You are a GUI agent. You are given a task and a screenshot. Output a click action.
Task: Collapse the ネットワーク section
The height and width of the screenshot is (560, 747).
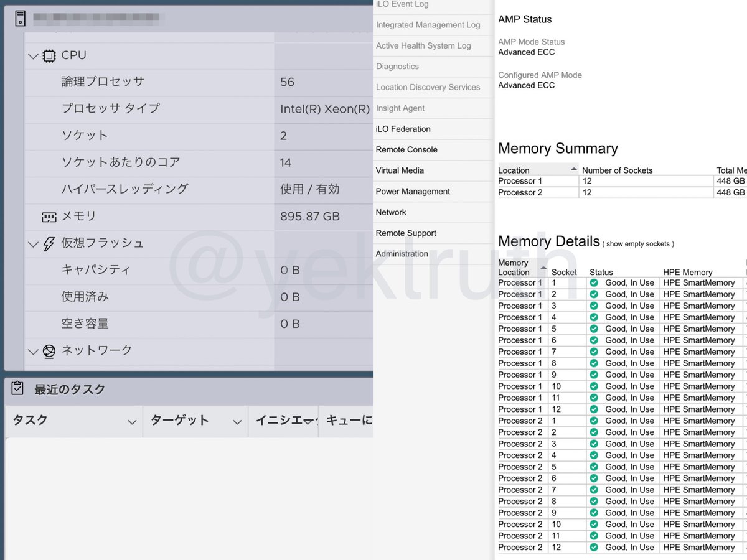point(33,352)
